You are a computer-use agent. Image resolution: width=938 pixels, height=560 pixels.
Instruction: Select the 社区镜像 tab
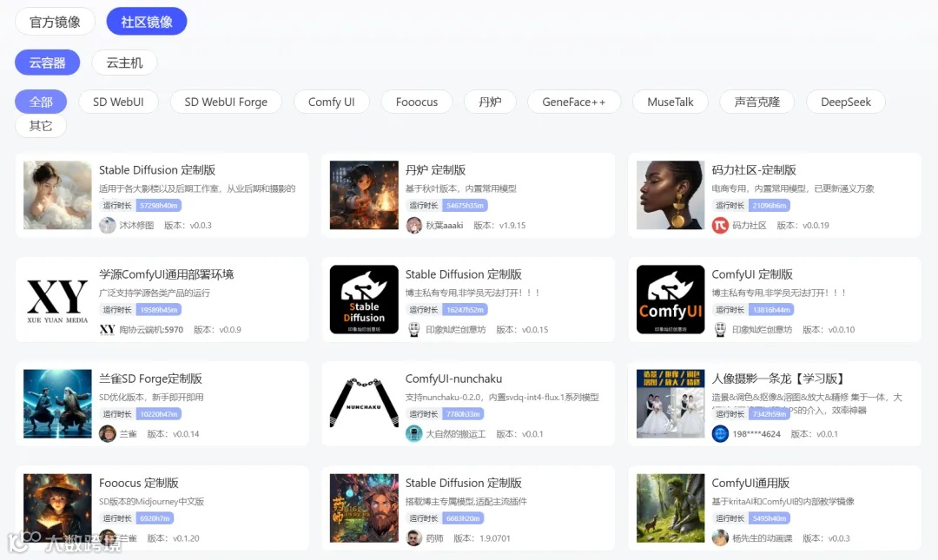pyautogui.click(x=147, y=22)
